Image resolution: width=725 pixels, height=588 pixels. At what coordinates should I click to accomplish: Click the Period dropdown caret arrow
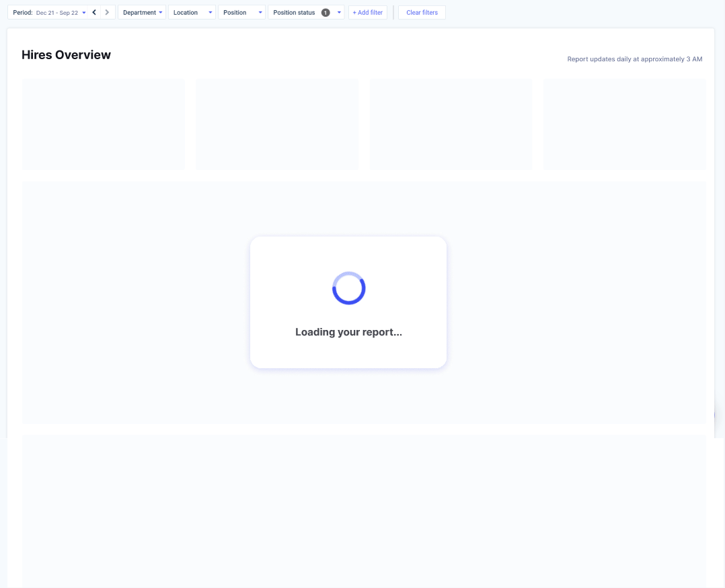tap(84, 13)
